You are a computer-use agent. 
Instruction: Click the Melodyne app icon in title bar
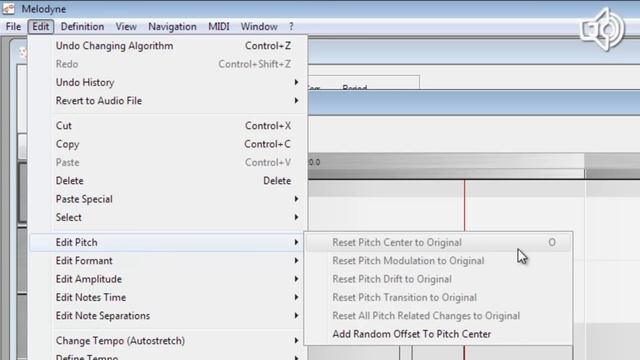[x=8, y=9]
